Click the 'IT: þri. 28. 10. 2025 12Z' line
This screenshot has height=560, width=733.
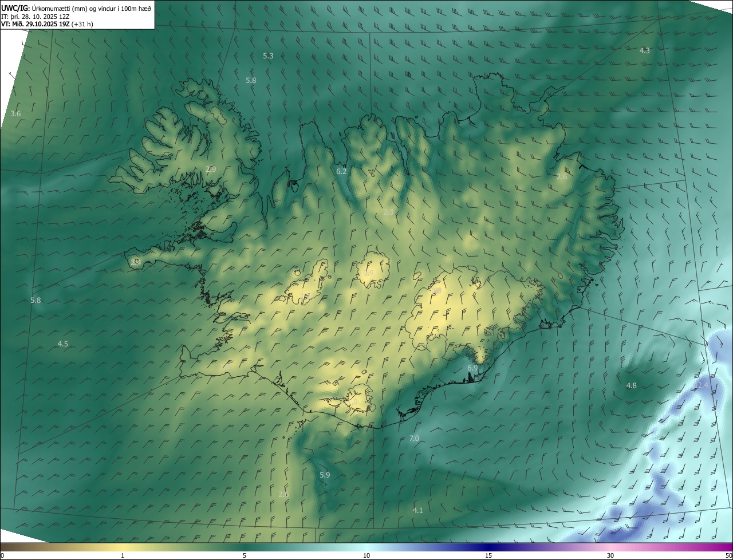pos(34,17)
